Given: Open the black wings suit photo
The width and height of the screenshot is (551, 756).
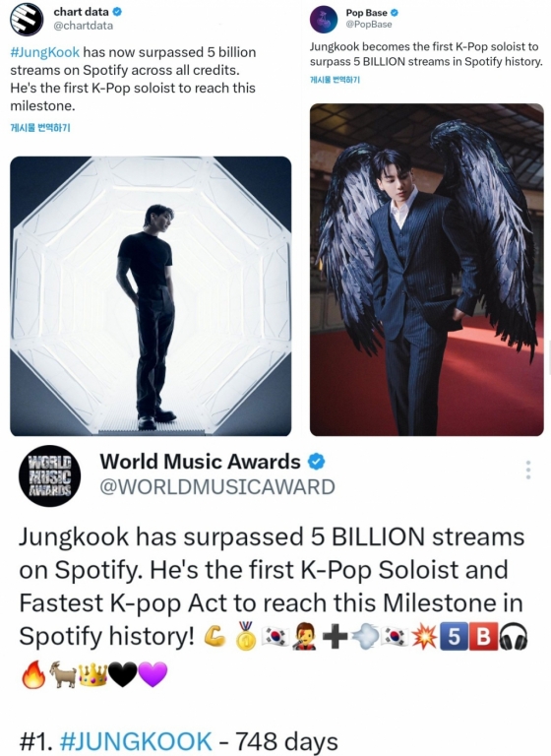Looking at the screenshot, I should tap(427, 270).
